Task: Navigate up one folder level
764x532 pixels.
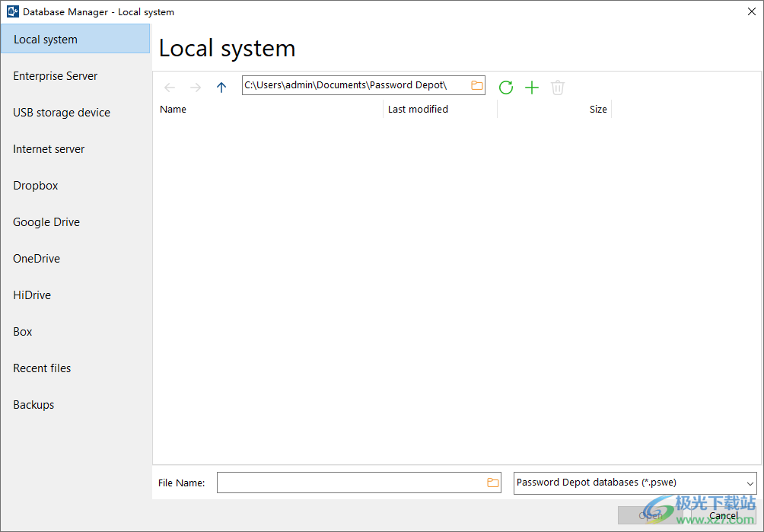Action: point(221,88)
